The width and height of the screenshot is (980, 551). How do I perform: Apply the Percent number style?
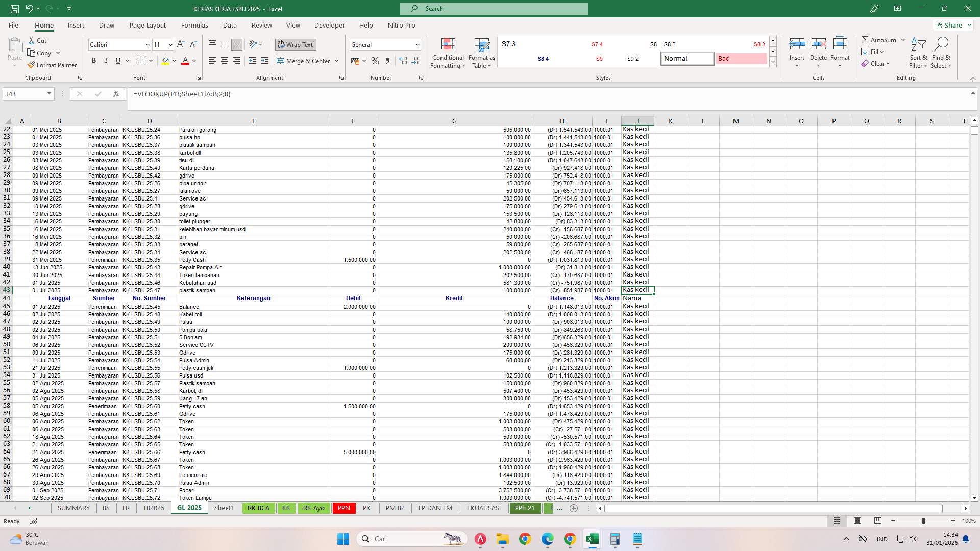(375, 61)
